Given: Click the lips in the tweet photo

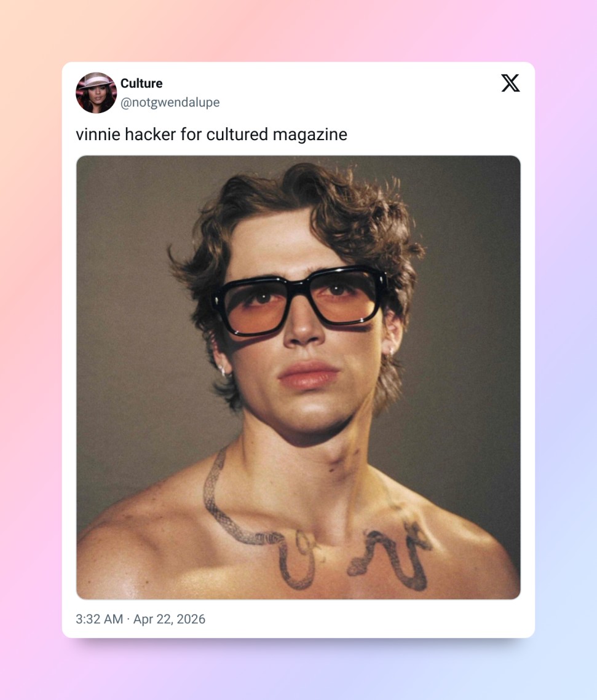Looking at the screenshot, I should [307, 375].
